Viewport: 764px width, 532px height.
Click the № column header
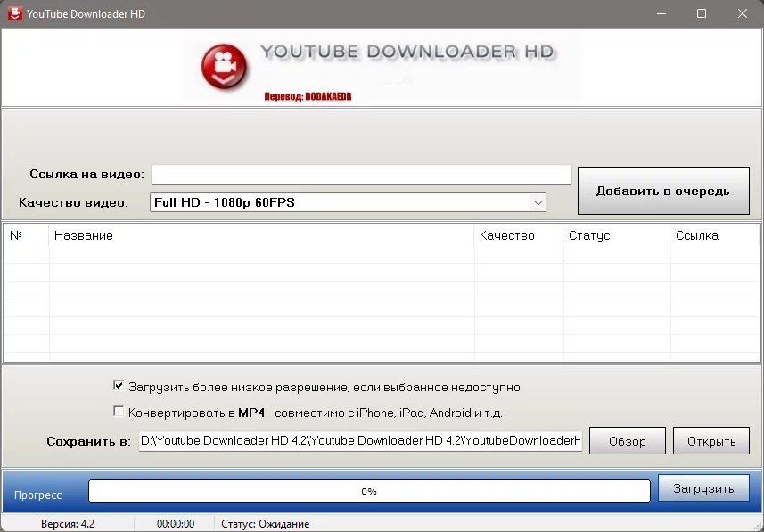tap(26, 236)
